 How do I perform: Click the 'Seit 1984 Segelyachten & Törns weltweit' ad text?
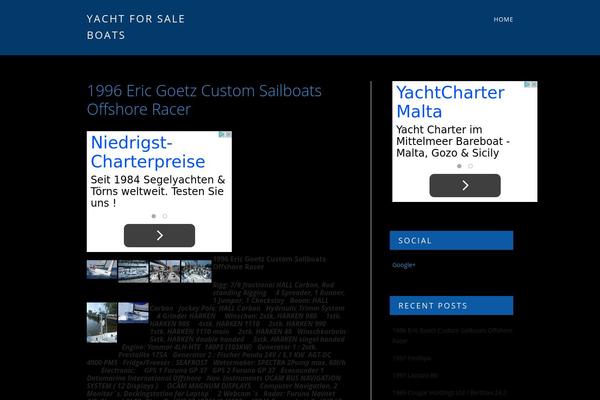coord(158,191)
